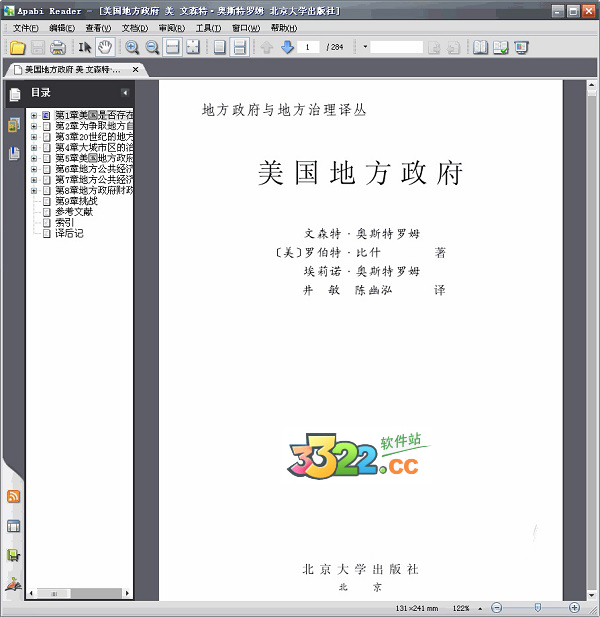
Task: Print the document via printer icon
Action: pos(58,48)
